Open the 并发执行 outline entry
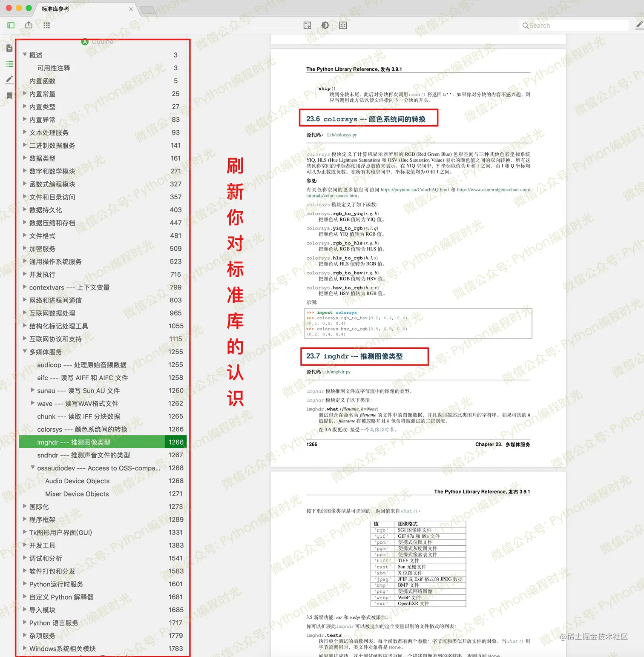This screenshot has width=644, height=657. [x=42, y=275]
